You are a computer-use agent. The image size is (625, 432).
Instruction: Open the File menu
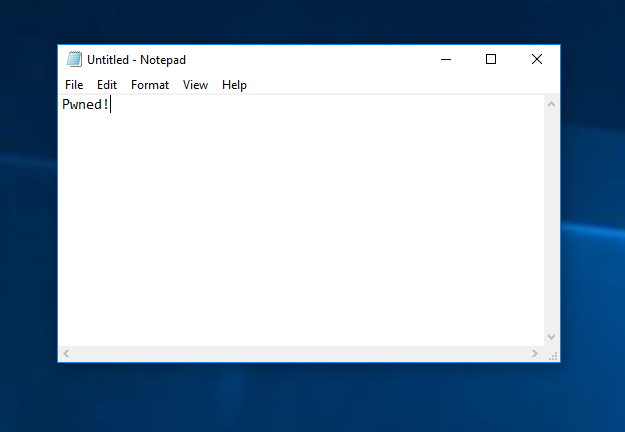tap(74, 85)
